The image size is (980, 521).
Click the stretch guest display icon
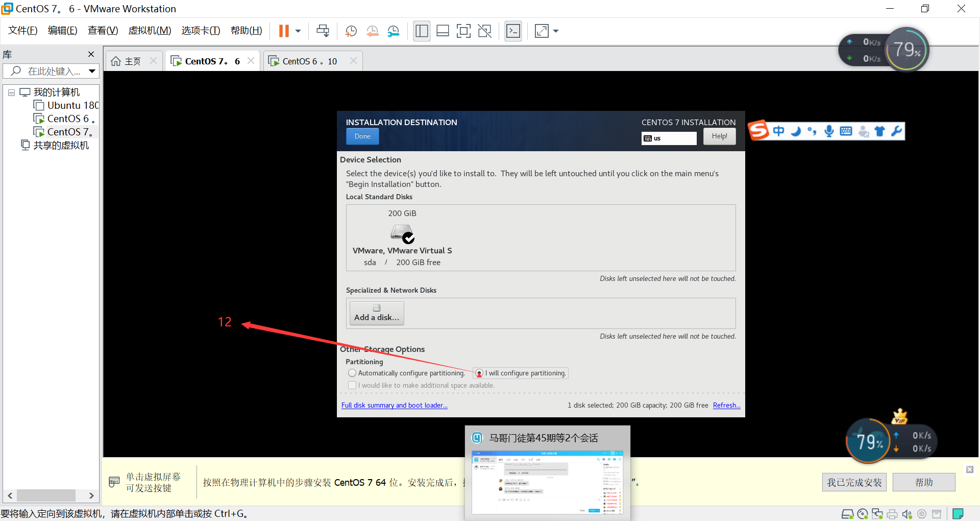point(542,31)
